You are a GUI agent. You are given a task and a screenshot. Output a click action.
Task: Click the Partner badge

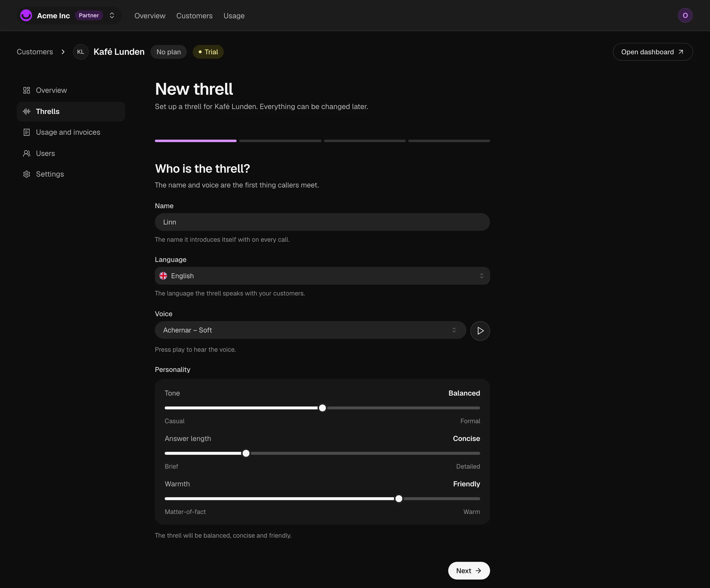tap(88, 15)
